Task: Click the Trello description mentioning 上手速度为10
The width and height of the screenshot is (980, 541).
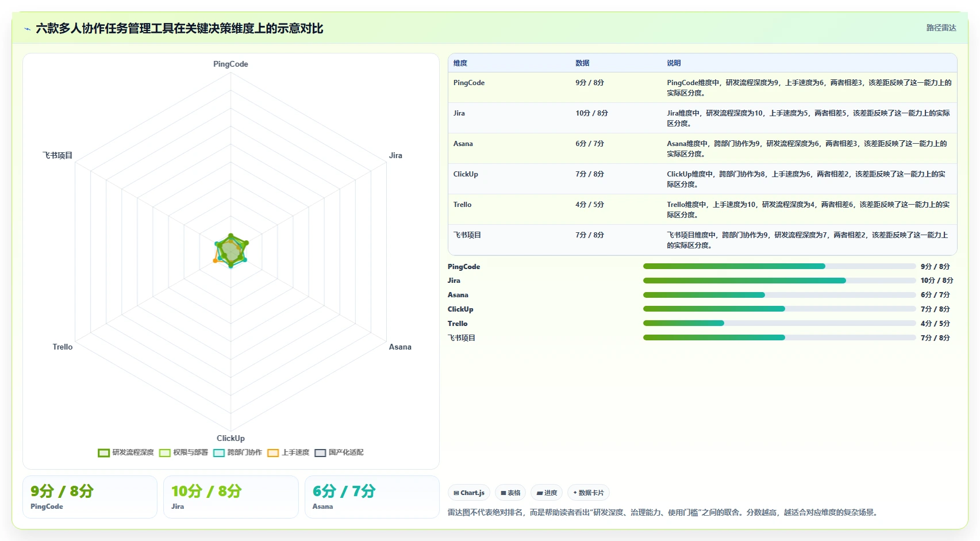Action: click(x=809, y=210)
